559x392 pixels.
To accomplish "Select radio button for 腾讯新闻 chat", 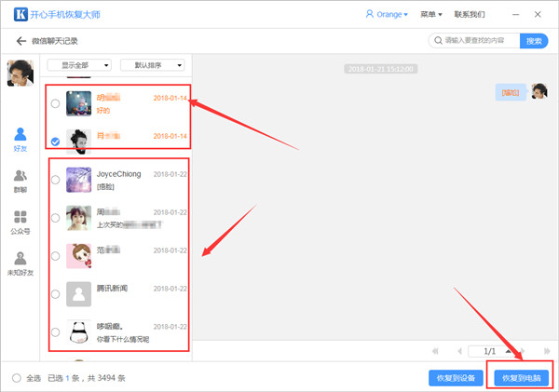I will [56, 294].
